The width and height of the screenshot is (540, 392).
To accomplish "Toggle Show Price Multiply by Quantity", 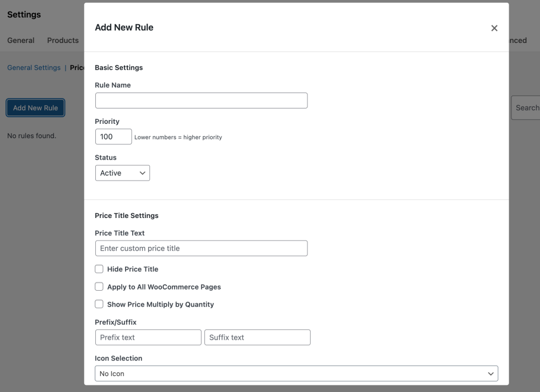I will 99,304.
